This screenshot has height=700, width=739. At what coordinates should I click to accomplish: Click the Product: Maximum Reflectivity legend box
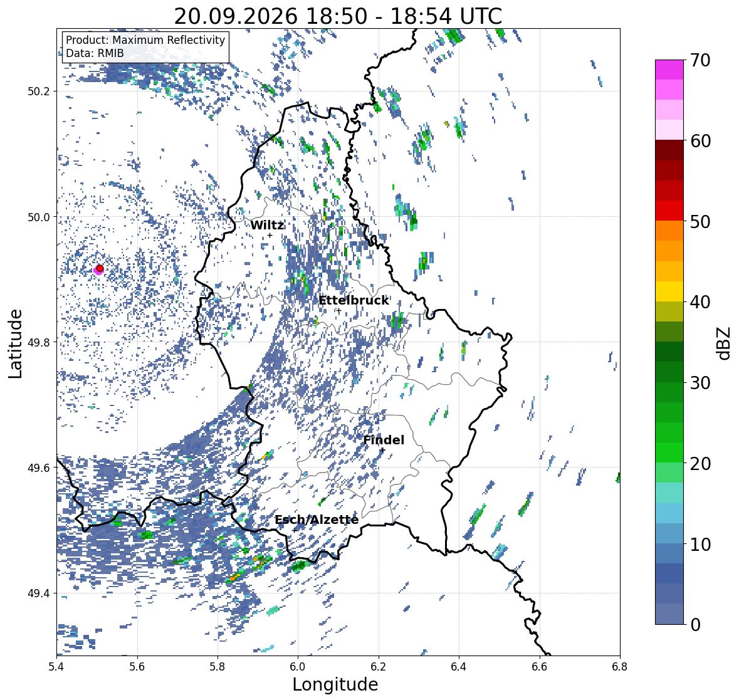pos(145,46)
